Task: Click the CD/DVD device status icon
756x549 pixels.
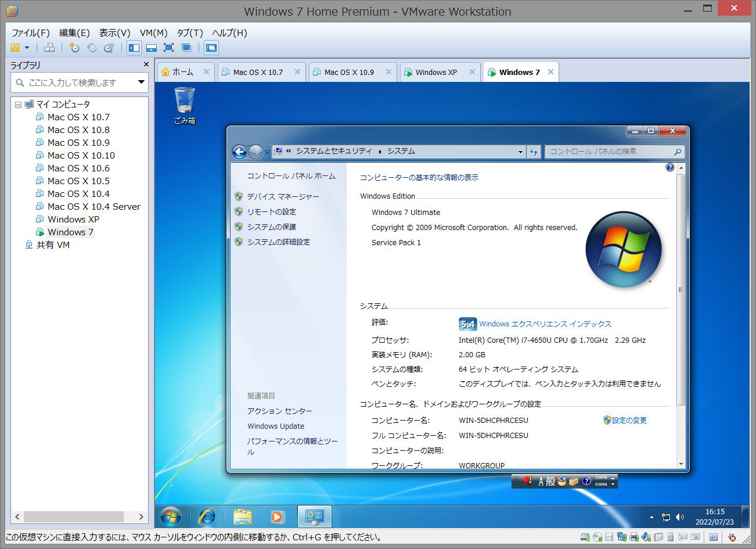Action: click(x=597, y=537)
